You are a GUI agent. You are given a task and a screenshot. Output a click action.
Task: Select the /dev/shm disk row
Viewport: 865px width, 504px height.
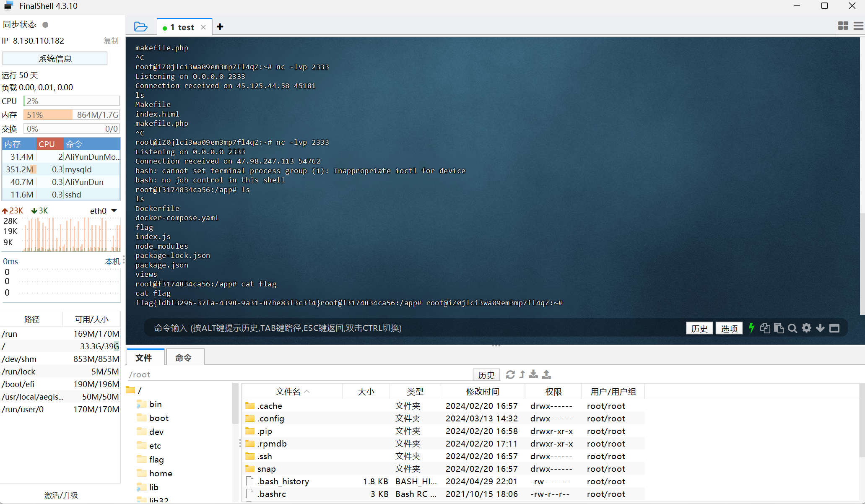[60, 359]
